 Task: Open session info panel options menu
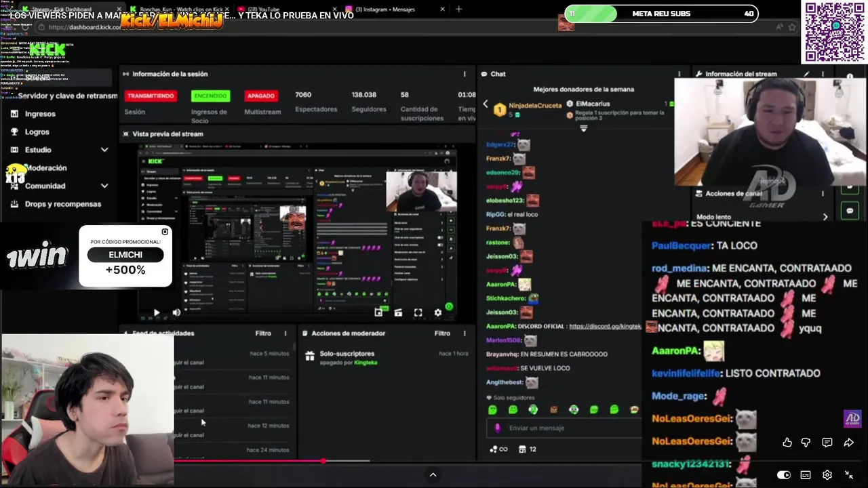coord(465,74)
